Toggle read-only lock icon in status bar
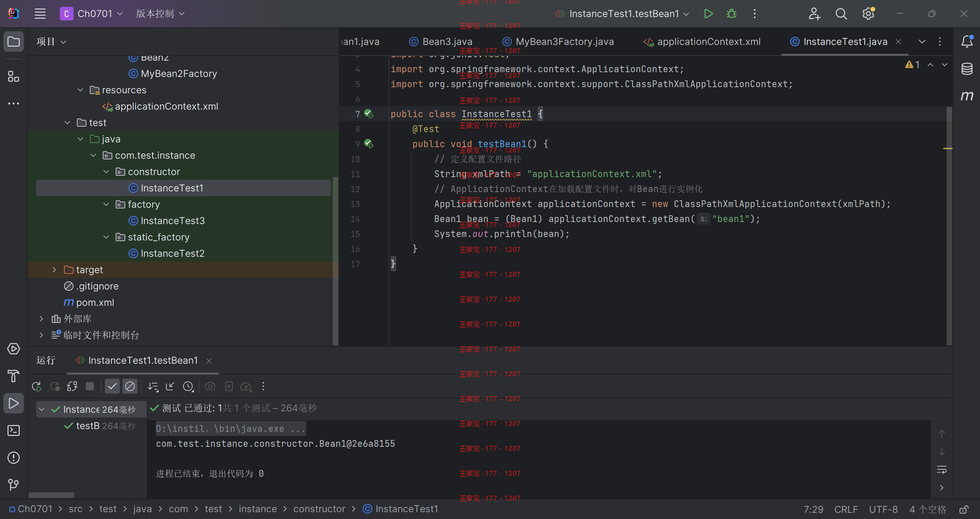This screenshot has width=980, height=519. point(964,509)
